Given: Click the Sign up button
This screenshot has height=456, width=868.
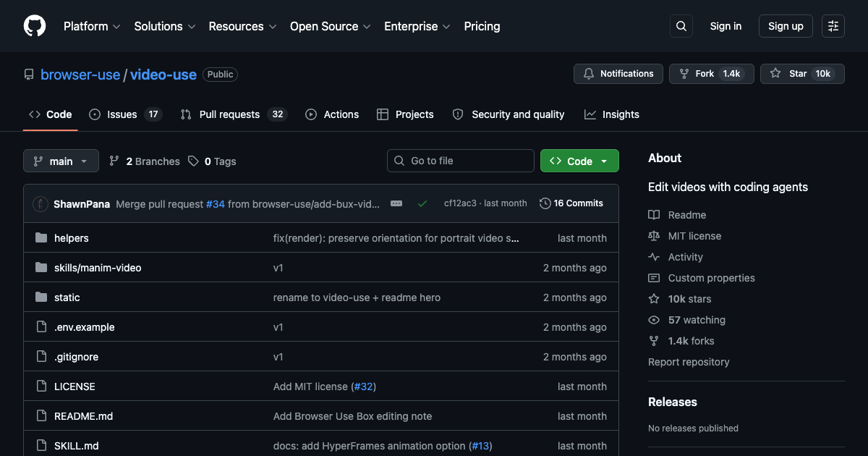Looking at the screenshot, I should [x=786, y=26].
